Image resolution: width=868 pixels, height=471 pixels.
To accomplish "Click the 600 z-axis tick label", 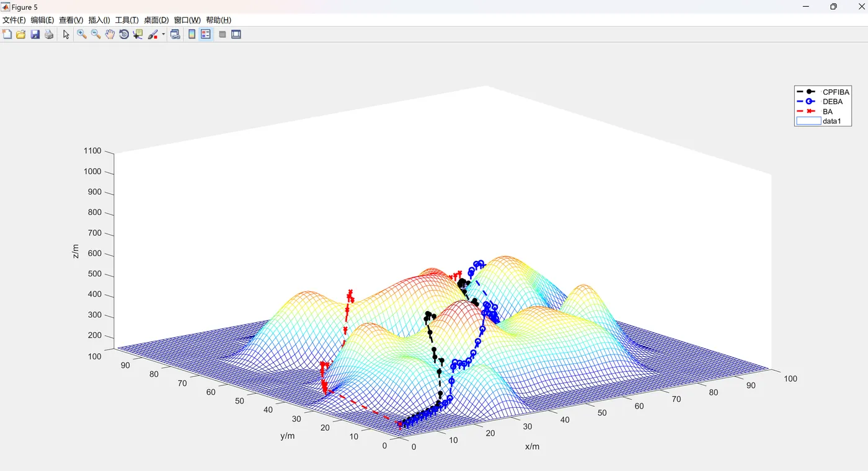I will point(95,253).
